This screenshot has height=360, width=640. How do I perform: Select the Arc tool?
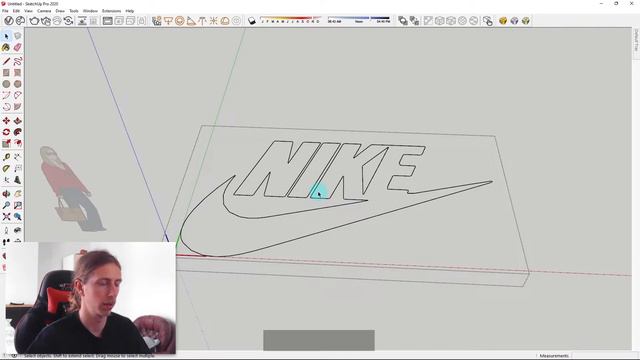click(6, 96)
